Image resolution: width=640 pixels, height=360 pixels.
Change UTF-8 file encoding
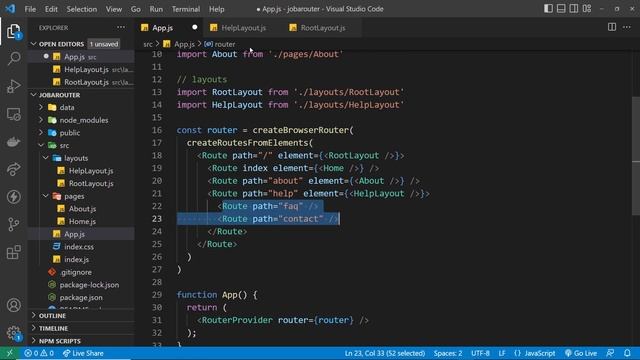point(480,353)
